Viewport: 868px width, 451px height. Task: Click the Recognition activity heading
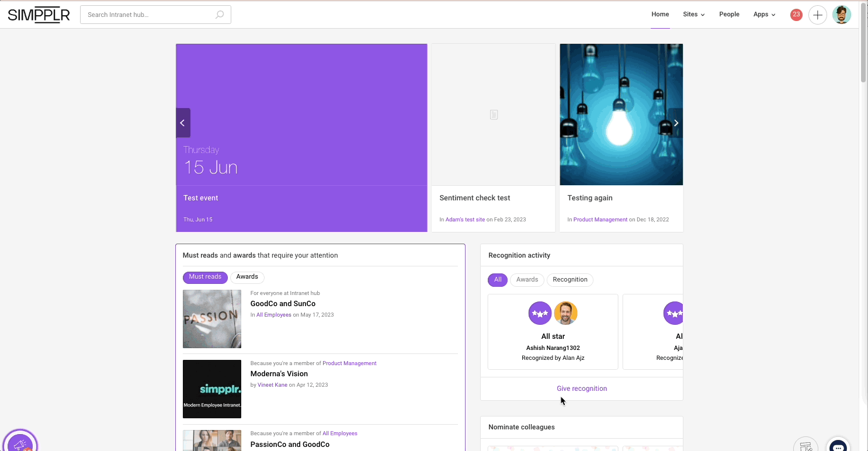point(519,255)
